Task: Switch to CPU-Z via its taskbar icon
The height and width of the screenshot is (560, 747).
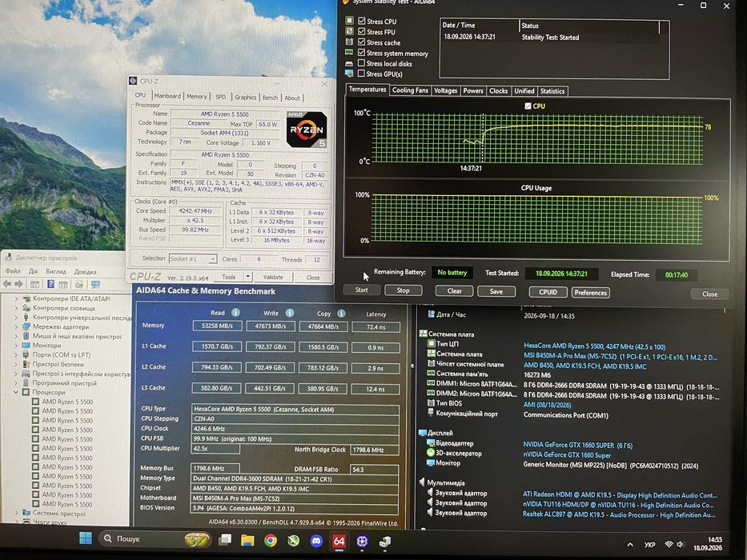Action: [x=362, y=542]
